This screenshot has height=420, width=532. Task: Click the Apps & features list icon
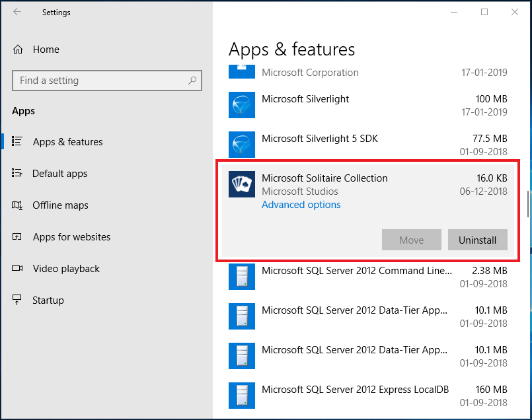click(x=17, y=141)
